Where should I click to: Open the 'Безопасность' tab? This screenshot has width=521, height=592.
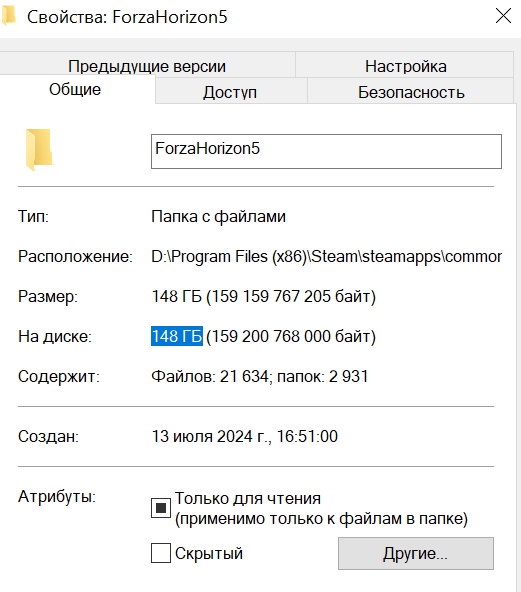[411, 91]
